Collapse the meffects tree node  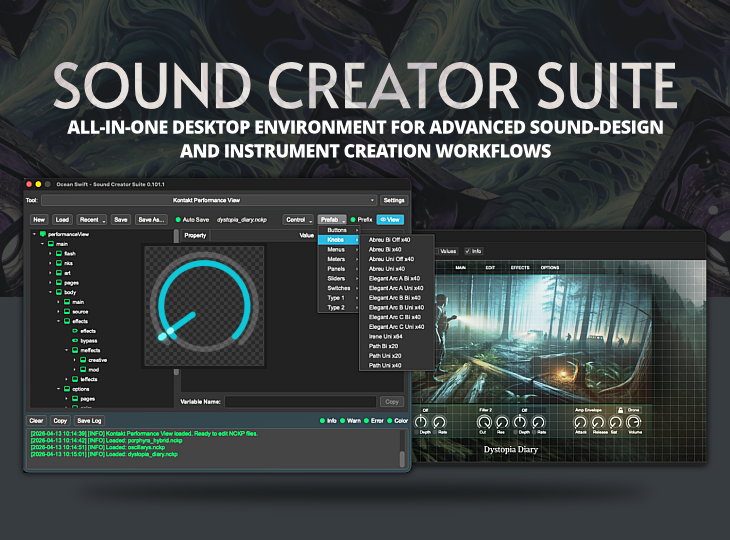click(x=66, y=350)
